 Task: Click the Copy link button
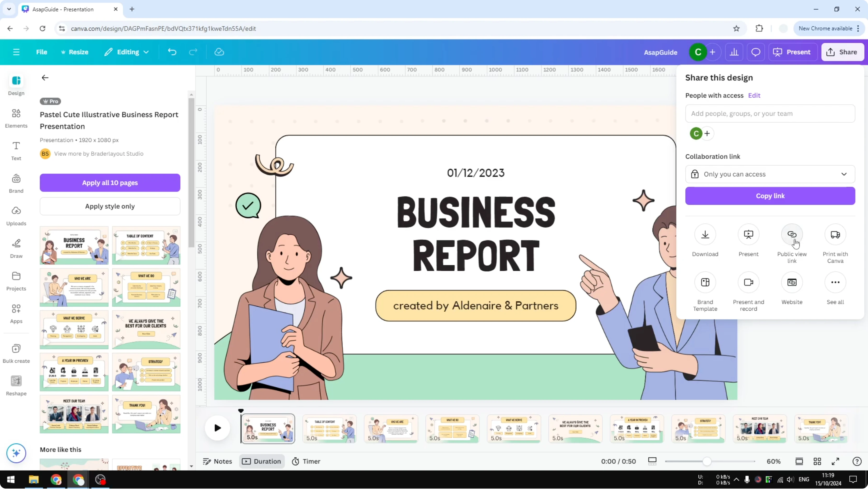click(x=770, y=196)
